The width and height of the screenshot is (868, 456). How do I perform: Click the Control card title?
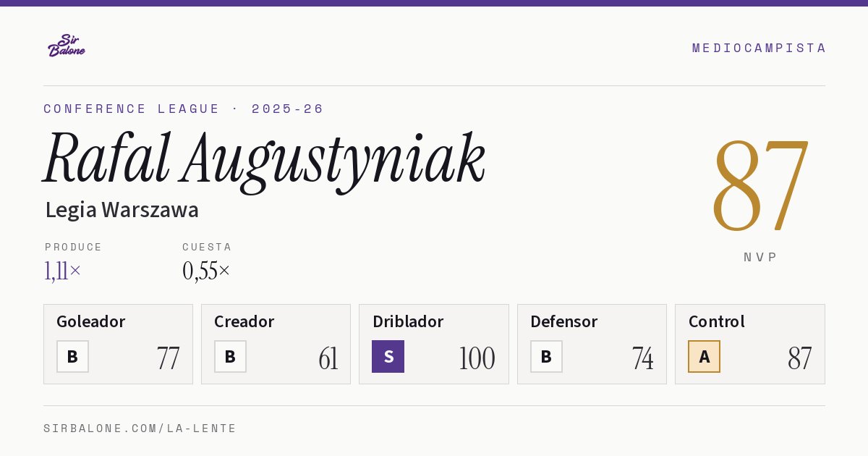[717, 321]
